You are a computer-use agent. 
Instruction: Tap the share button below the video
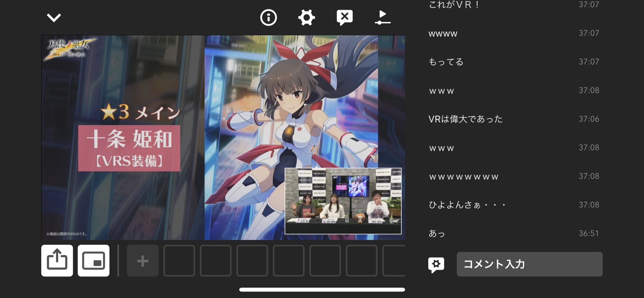[x=57, y=261]
